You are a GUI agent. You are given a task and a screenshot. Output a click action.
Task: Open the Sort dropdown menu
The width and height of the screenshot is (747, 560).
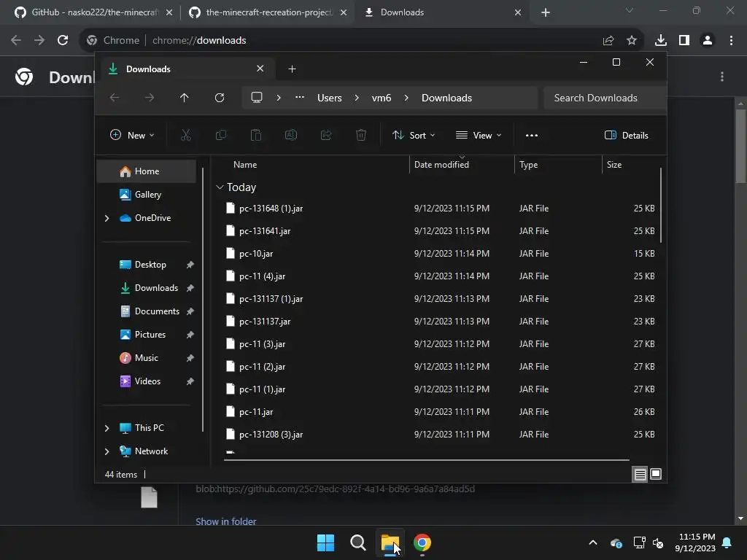tap(414, 135)
